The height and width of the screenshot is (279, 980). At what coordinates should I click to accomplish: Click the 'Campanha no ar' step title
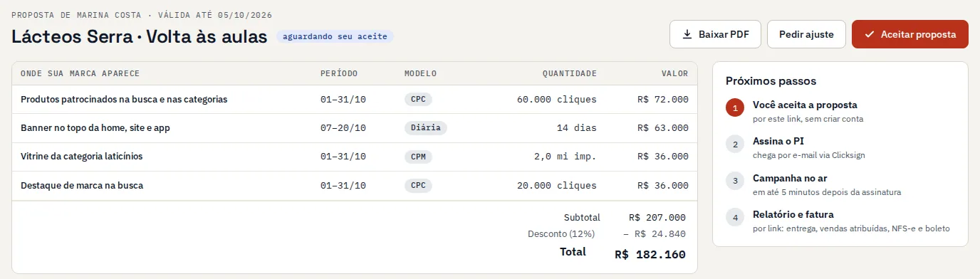790,178
